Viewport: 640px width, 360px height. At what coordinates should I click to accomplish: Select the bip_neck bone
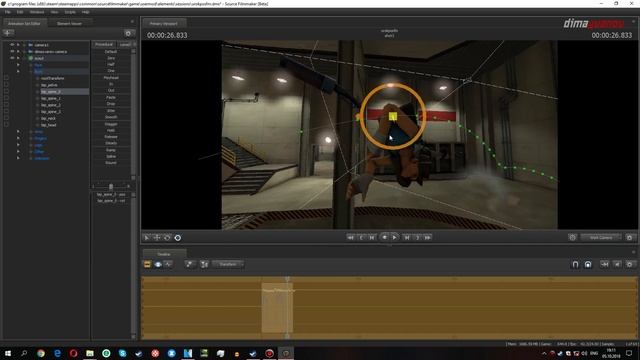click(x=49, y=118)
